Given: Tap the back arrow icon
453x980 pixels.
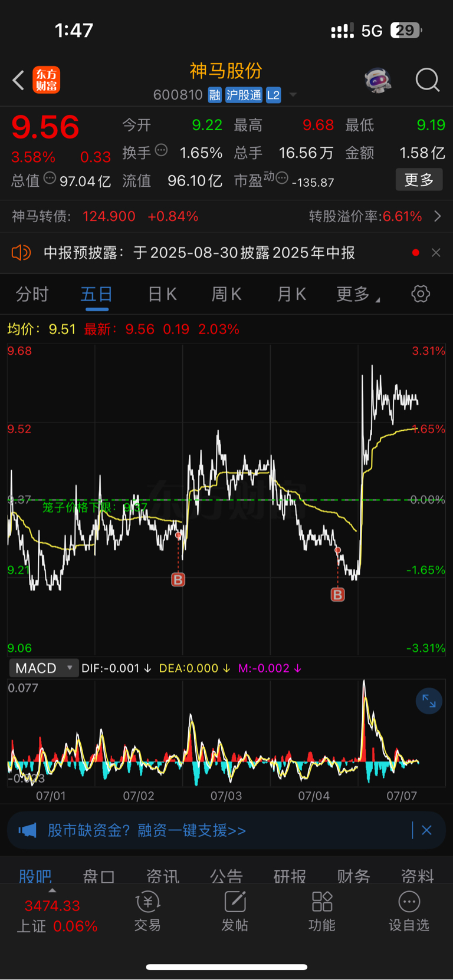Looking at the screenshot, I should click(18, 80).
